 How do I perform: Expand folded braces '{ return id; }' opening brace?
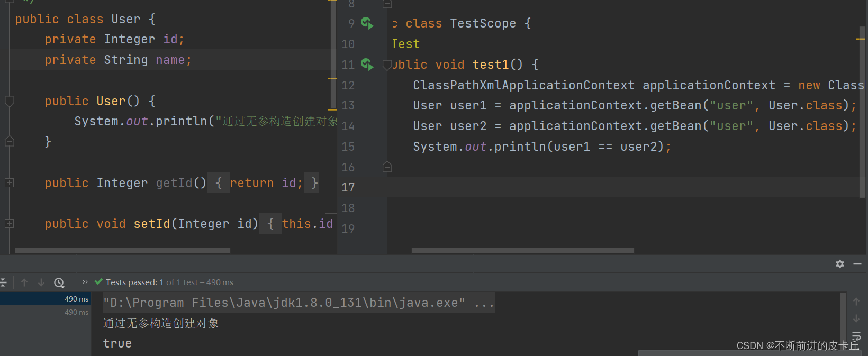(219, 183)
